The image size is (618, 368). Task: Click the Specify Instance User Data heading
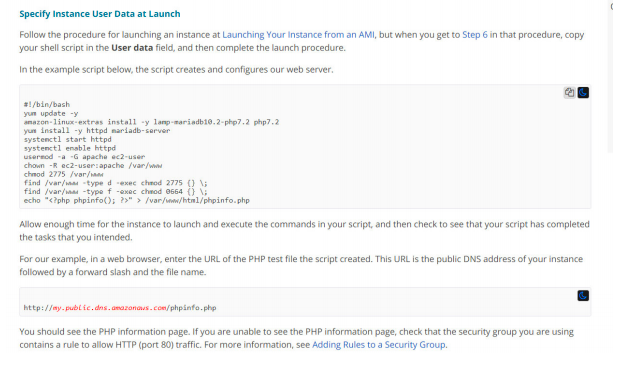(x=100, y=14)
